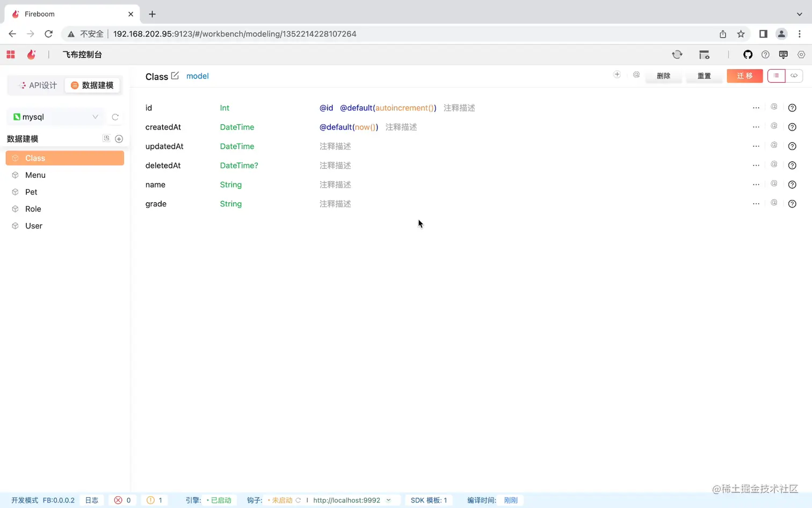Viewport: 812px width, 508px height.
Task: Click the ER diagram icon beside 数据建模
Action: click(106, 138)
